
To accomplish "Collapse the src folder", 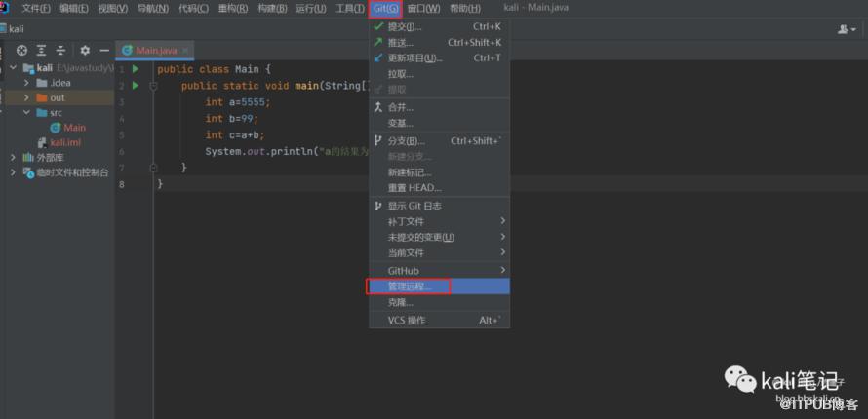I will tap(26, 113).
